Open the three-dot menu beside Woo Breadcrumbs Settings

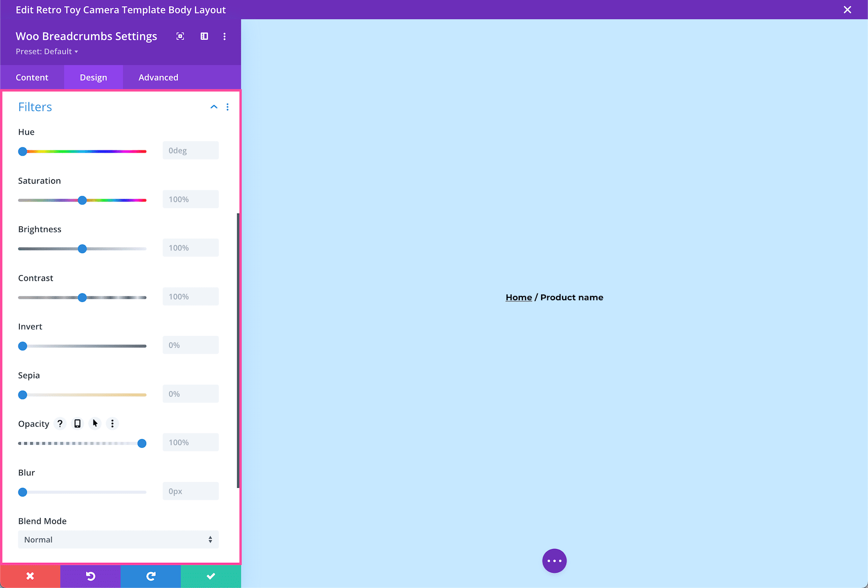(x=224, y=36)
